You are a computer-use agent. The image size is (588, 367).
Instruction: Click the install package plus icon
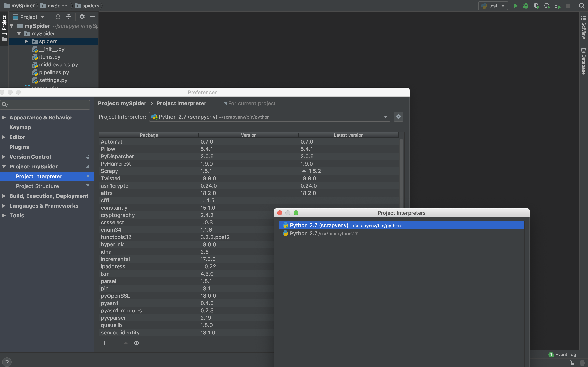click(105, 343)
